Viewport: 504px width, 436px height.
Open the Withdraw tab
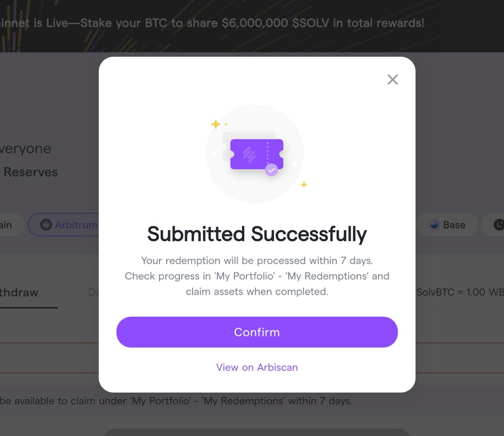20,292
